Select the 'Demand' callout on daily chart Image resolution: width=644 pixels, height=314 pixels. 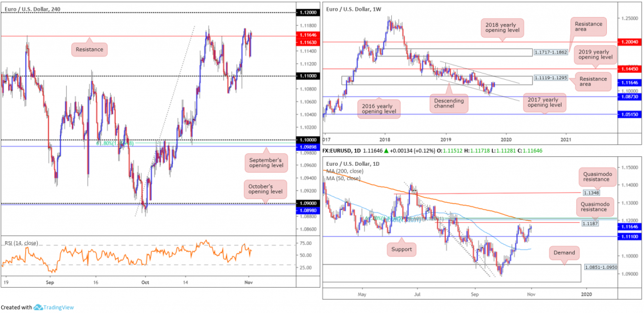[x=565, y=253]
